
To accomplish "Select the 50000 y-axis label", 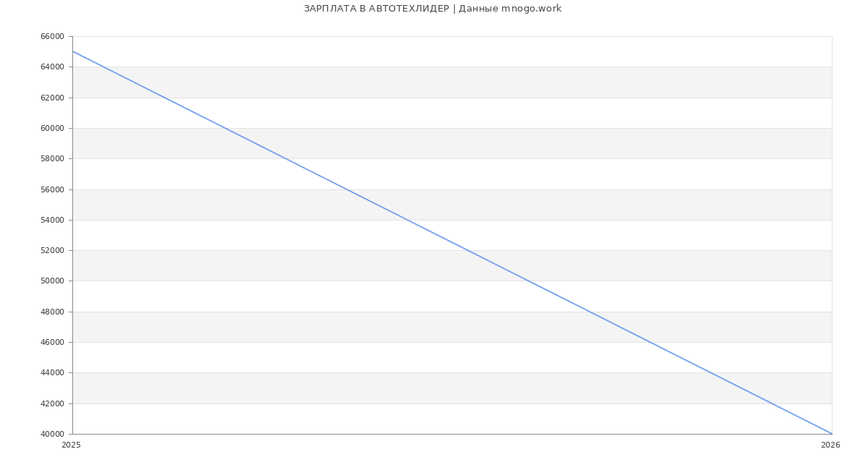I will coord(54,281).
